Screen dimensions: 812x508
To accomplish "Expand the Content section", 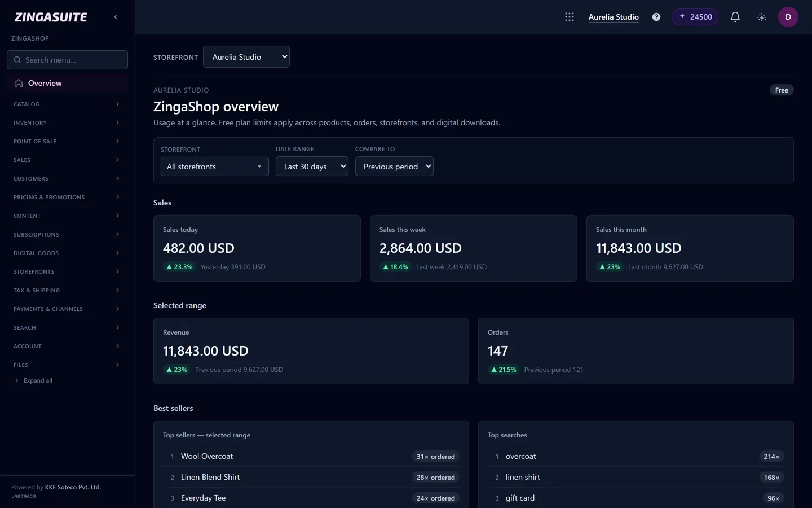I will coord(67,216).
